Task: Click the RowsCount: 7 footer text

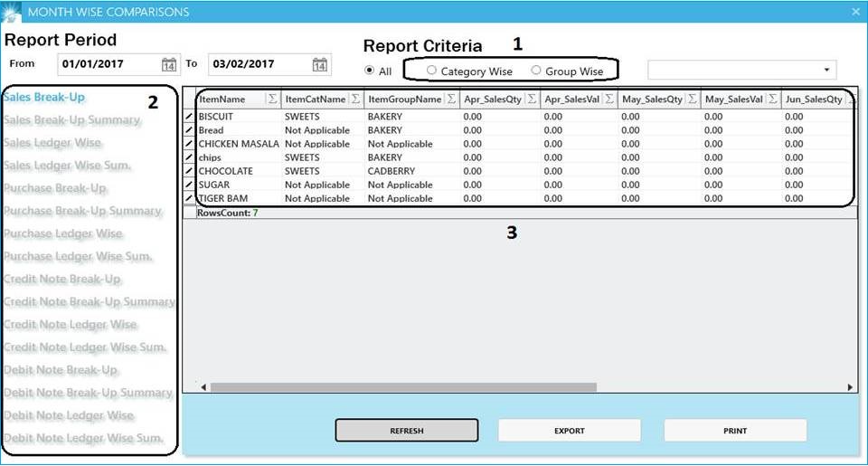Action: [x=228, y=213]
